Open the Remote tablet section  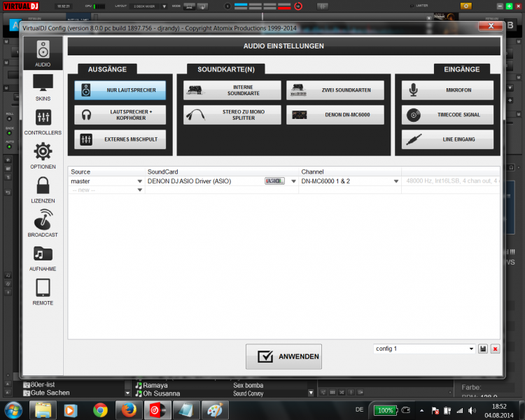click(43, 292)
